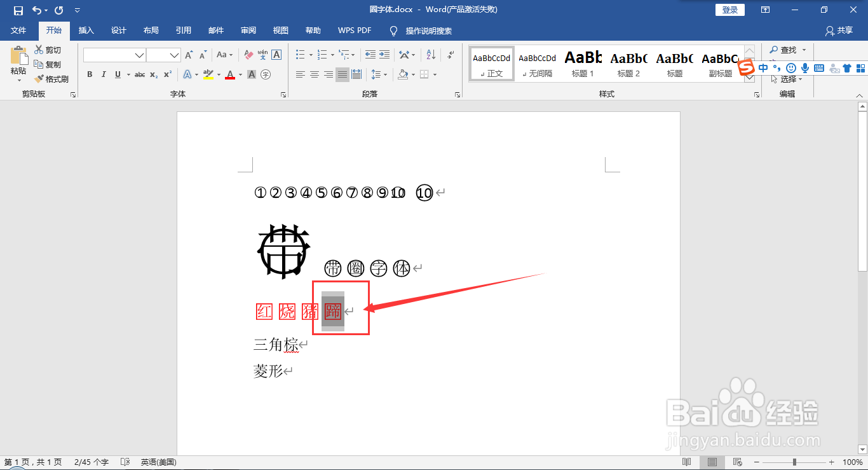Toggle Subscript formatting
Image resolution: width=868 pixels, height=470 pixels.
[x=154, y=74]
